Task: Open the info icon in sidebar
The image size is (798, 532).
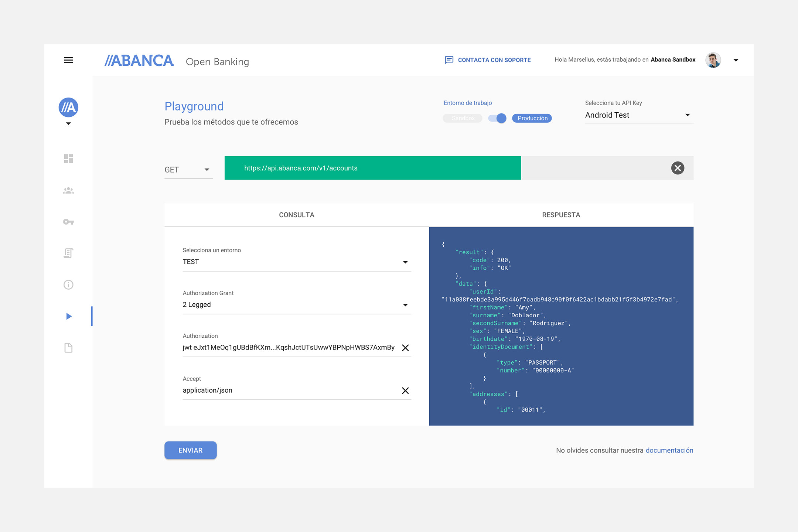Action: pyautogui.click(x=68, y=284)
